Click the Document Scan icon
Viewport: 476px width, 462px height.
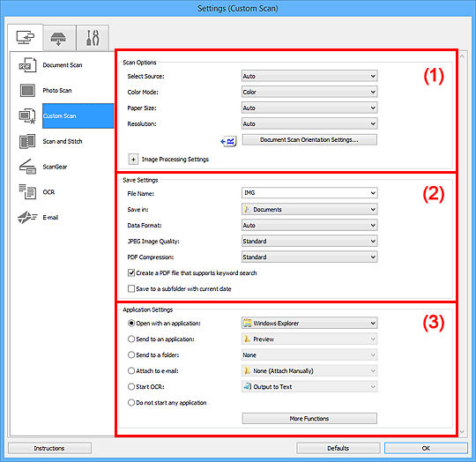pos(27,65)
